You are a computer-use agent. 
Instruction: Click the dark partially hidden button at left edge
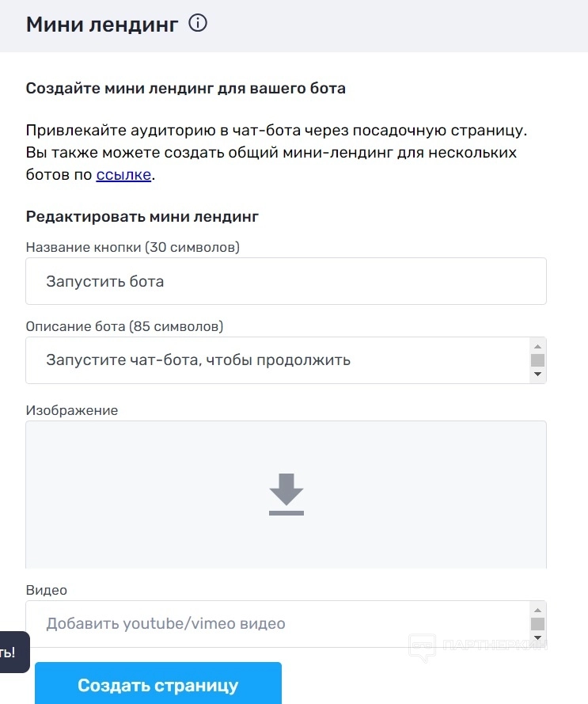click(13, 652)
